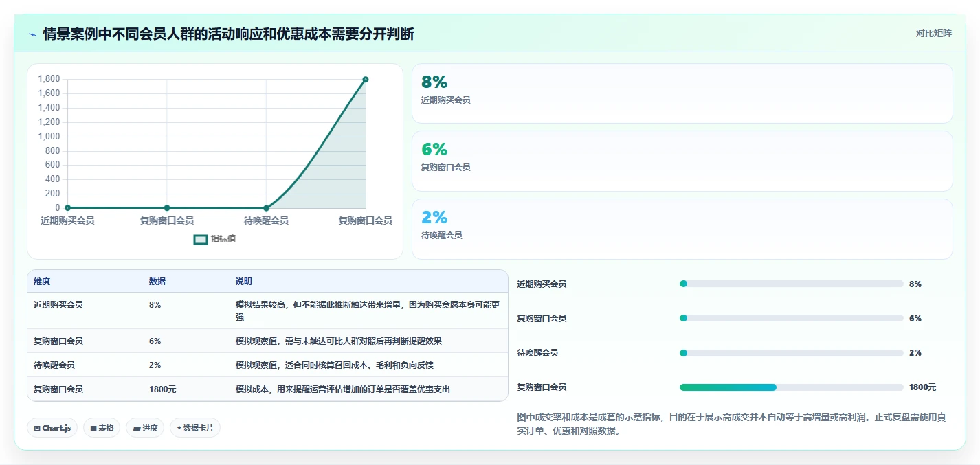Click the 表格 chip
Screen dimensions: 980x465
point(102,428)
